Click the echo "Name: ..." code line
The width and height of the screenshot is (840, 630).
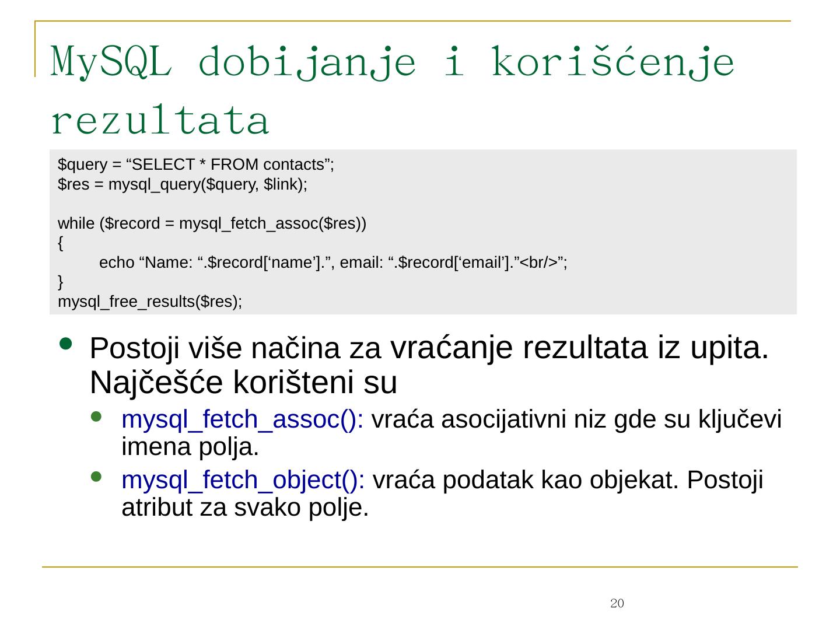pos(333,263)
